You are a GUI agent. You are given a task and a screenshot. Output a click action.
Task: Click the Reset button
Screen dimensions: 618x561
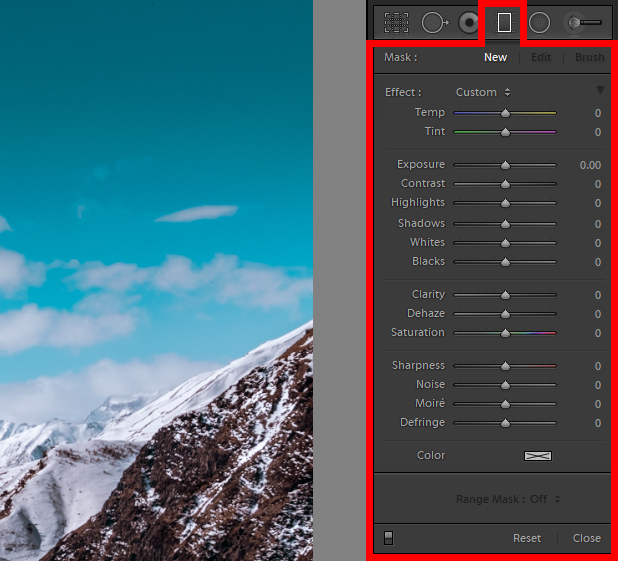(x=527, y=538)
